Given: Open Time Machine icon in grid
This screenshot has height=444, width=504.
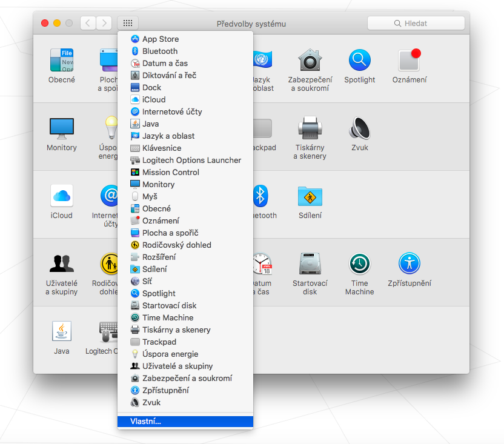Looking at the screenshot, I should pos(360,263).
